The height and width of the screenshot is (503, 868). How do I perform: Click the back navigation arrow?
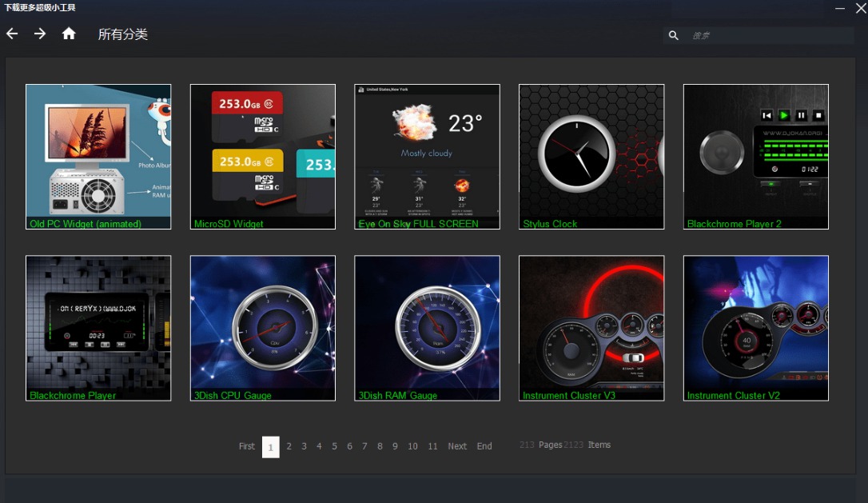coord(11,34)
